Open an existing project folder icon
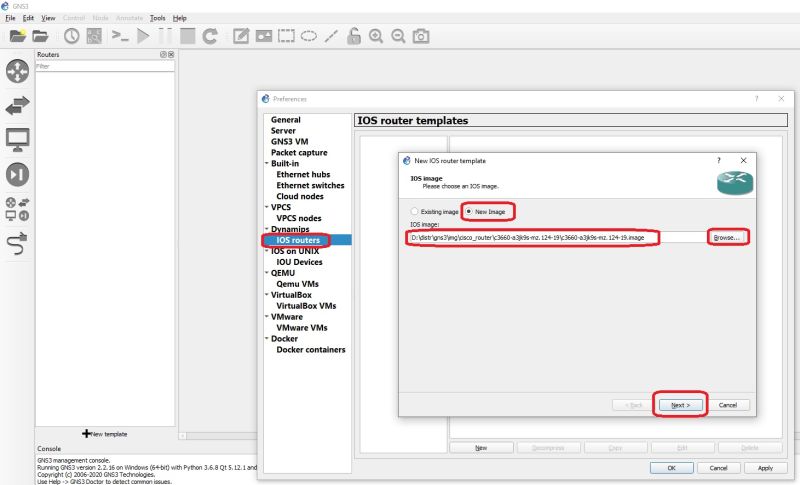The image size is (800, 485). click(x=40, y=36)
